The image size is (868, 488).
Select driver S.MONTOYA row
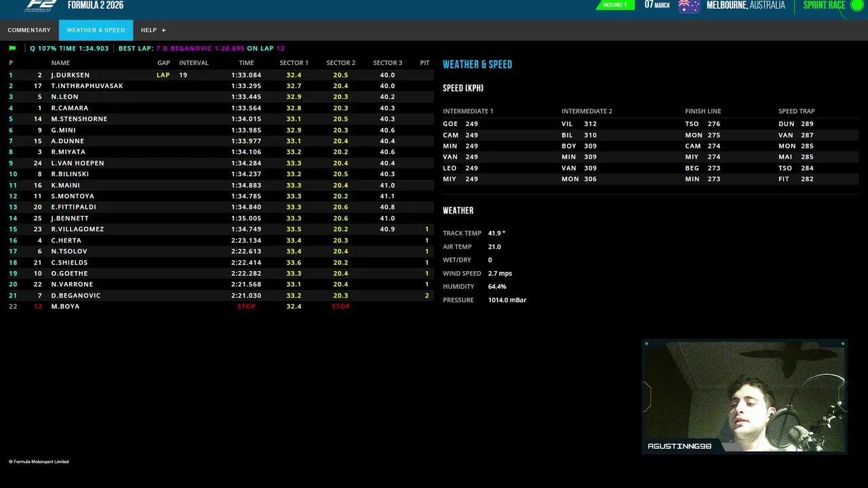pos(220,196)
